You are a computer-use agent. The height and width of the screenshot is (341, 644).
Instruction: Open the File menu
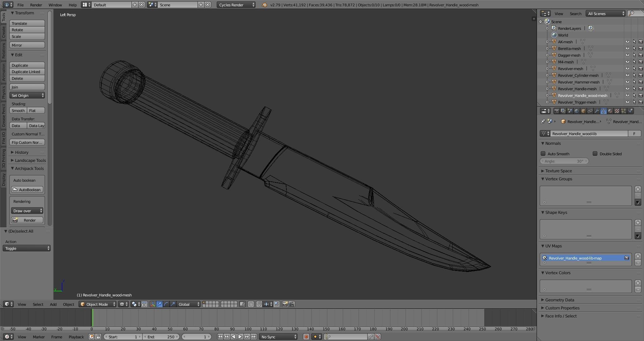20,5
